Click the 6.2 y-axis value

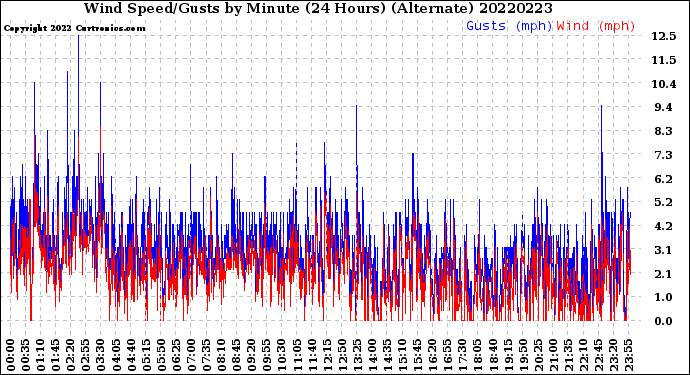pyautogui.click(x=664, y=179)
